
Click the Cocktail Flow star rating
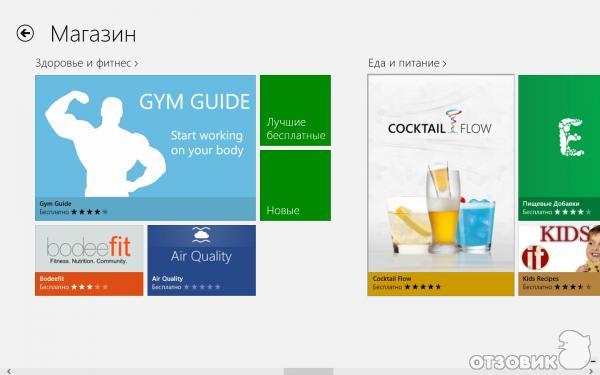coord(423,287)
